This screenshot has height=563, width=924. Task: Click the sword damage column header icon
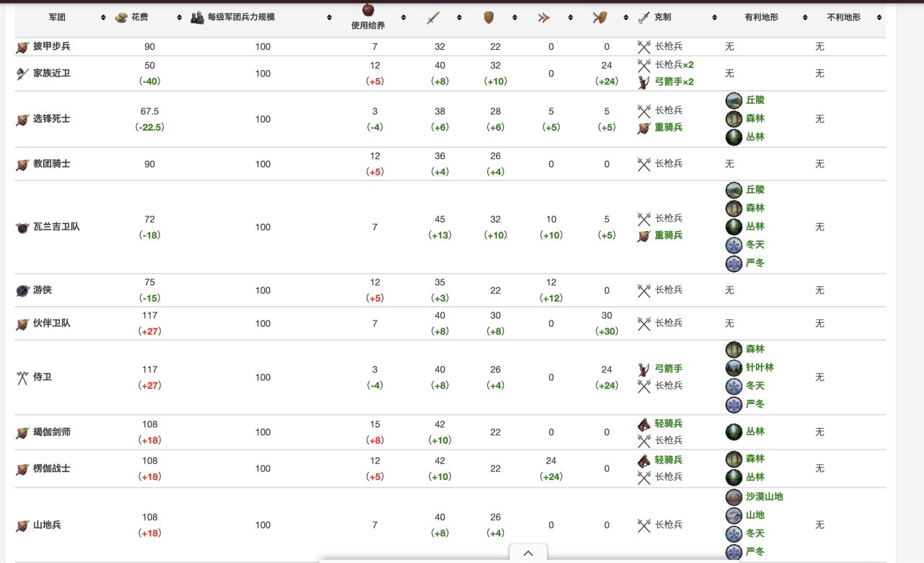[434, 18]
